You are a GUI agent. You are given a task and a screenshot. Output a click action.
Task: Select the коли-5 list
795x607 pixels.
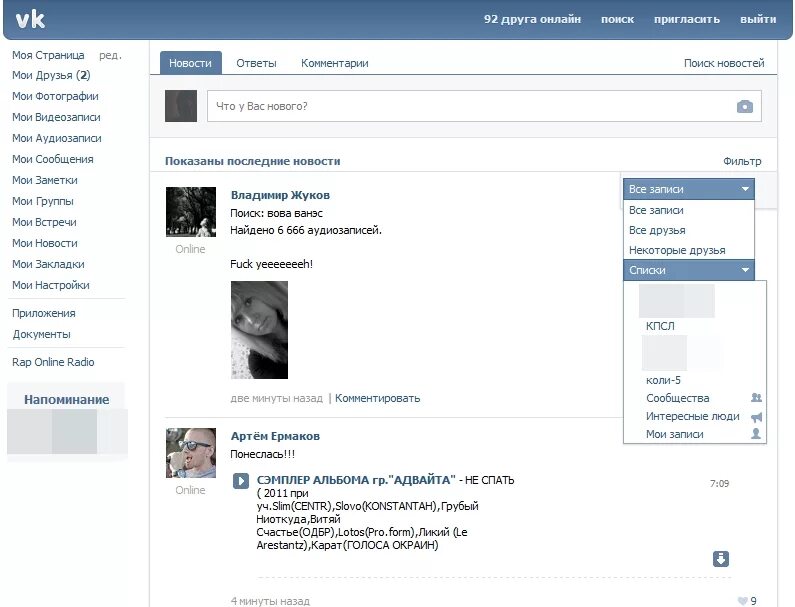(x=663, y=380)
